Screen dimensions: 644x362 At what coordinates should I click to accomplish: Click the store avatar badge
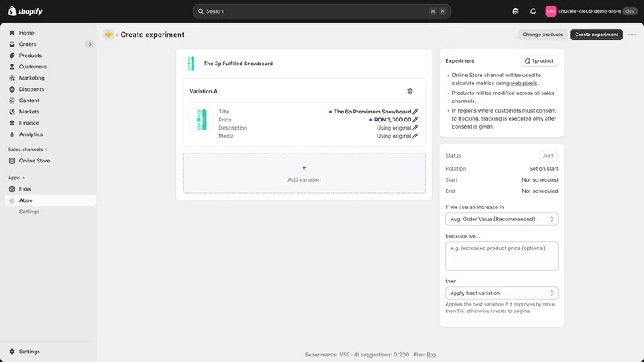click(x=551, y=11)
